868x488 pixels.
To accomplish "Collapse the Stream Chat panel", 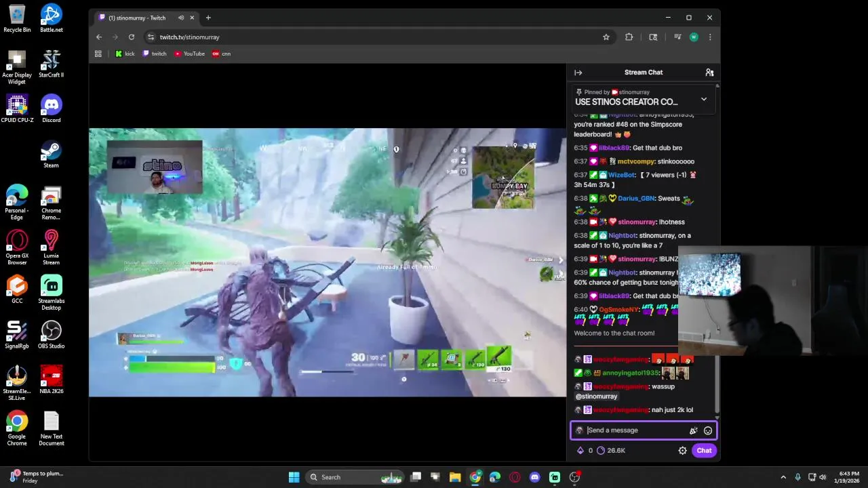I will click(x=578, y=73).
